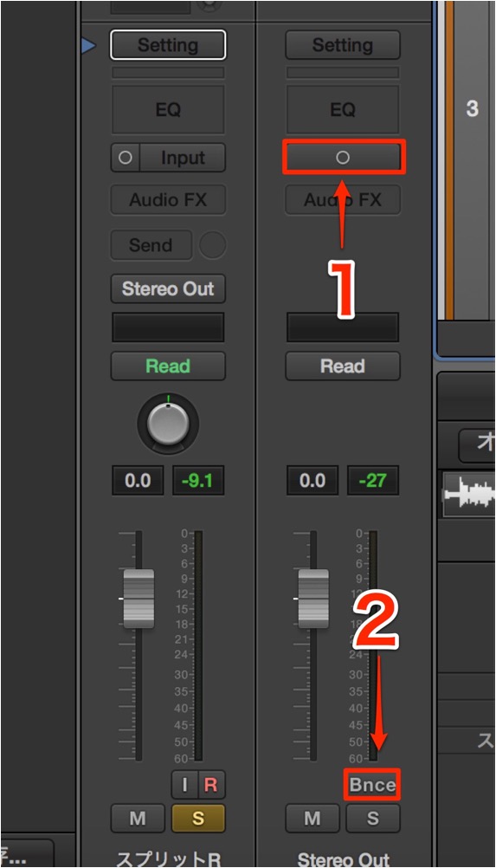The image size is (496, 868).
Task: Toggle input monitoring I button
Action: [184, 785]
